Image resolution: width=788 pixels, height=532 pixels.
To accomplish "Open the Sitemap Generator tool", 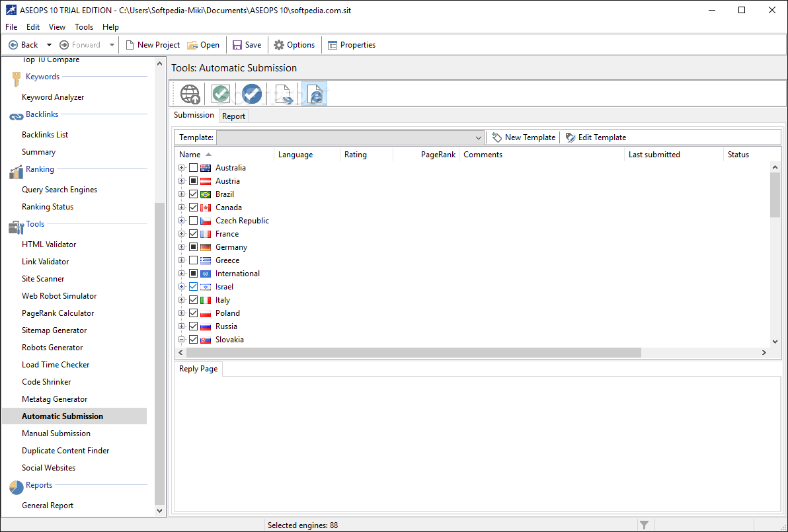I will click(x=54, y=330).
